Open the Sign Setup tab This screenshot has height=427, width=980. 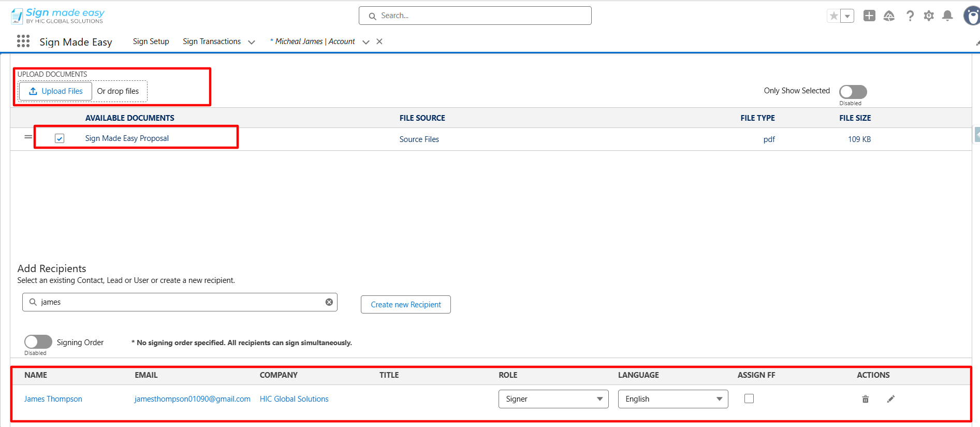(151, 41)
